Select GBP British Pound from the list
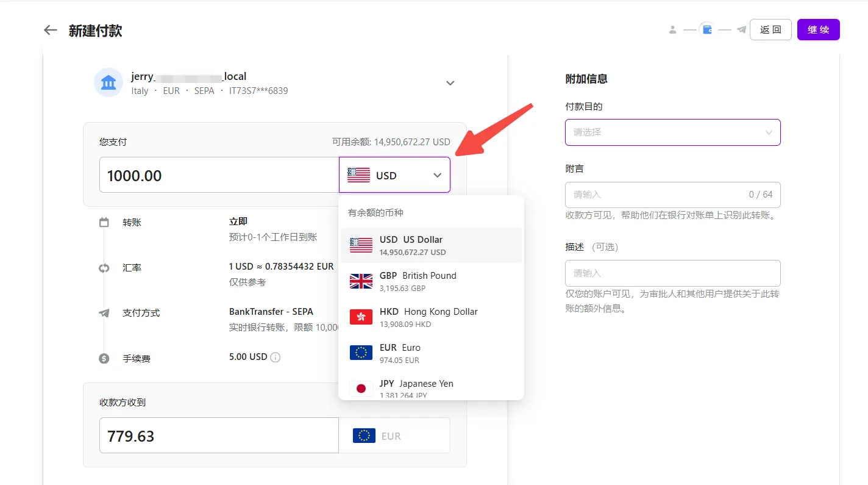Image resolution: width=868 pixels, height=485 pixels. [431, 281]
